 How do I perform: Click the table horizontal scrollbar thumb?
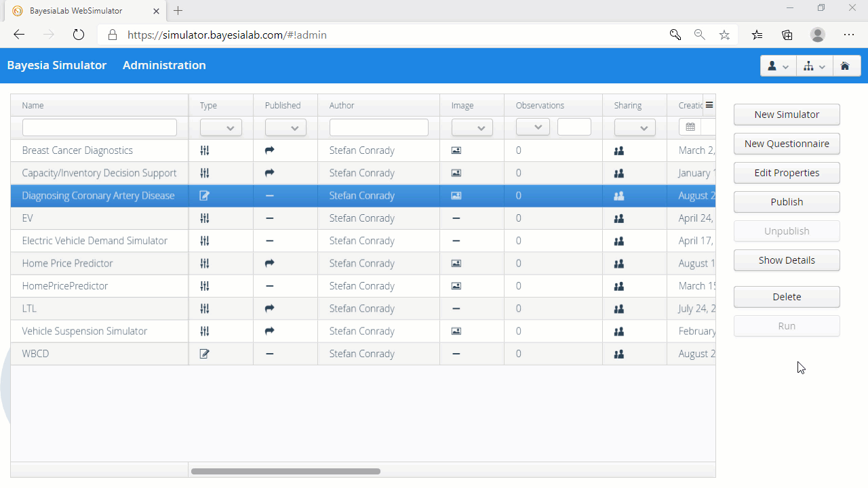[285, 471]
